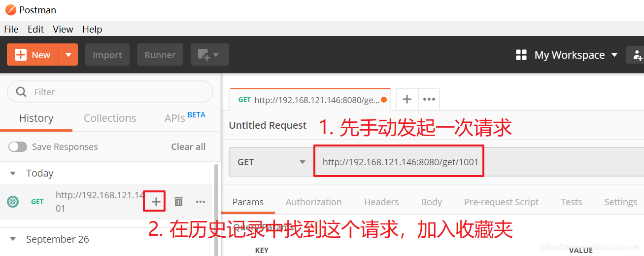Click the search magnifier icon in Filter
The height and width of the screenshot is (256, 644).
click(x=21, y=92)
